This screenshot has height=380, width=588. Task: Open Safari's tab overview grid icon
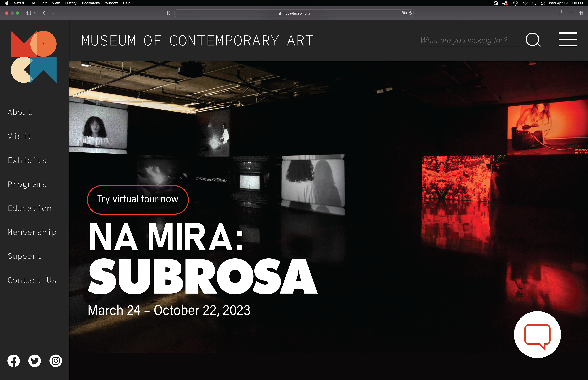[581, 13]
